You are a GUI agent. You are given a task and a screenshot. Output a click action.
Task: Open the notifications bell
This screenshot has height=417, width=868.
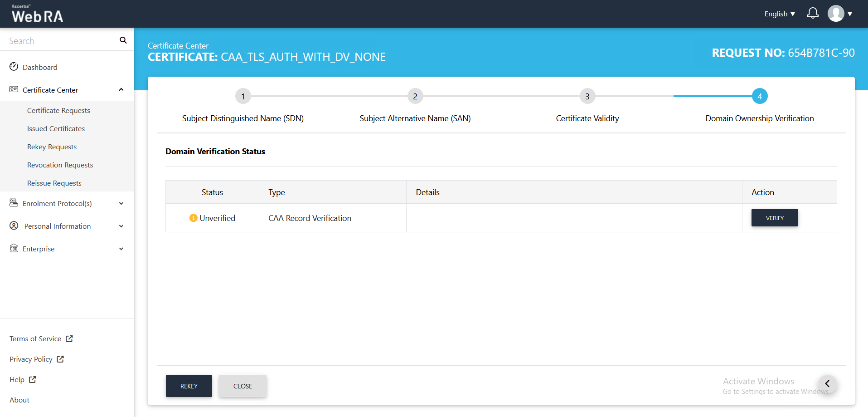(x=813, y=14)
